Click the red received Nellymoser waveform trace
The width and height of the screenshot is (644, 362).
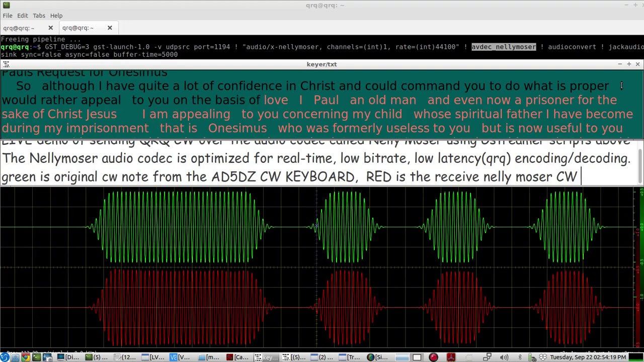point(317,308)
